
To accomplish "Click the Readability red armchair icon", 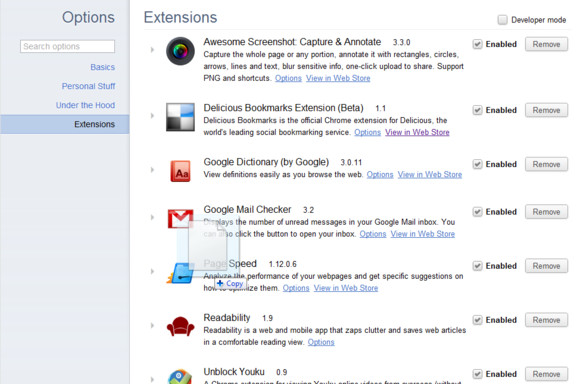I will click(x=180, y=326).
